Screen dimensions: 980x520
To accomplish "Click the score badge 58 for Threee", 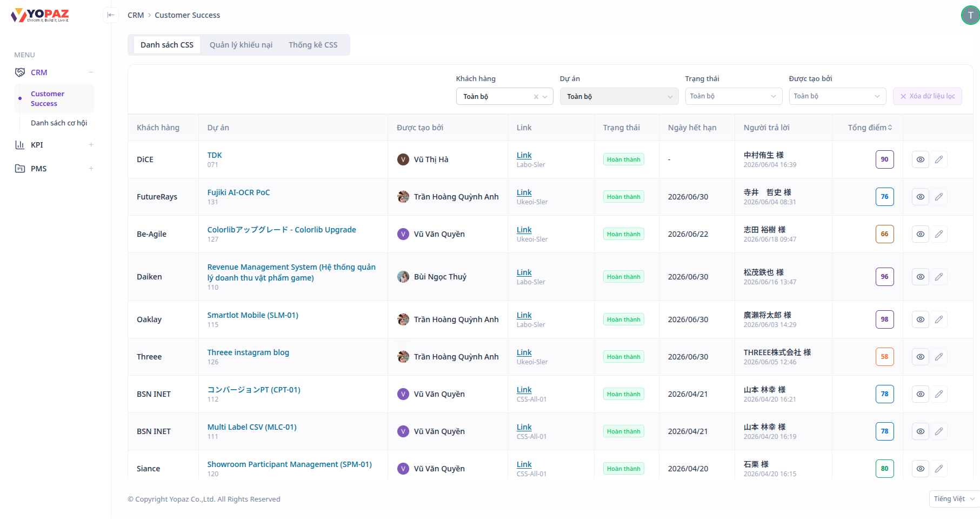I will point(884,357).
